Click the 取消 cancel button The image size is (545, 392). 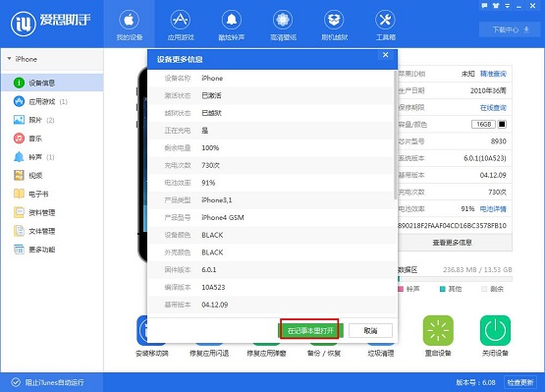pos(370,330)
